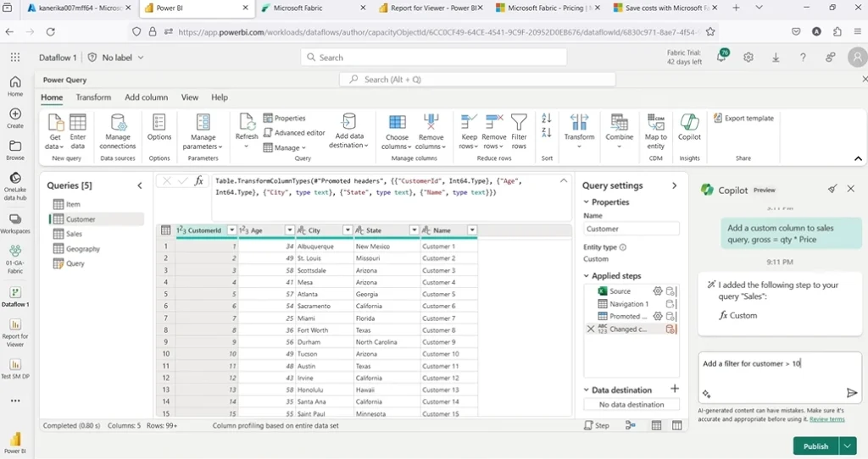Open City column filter dropdown

(x=348, y=230)
